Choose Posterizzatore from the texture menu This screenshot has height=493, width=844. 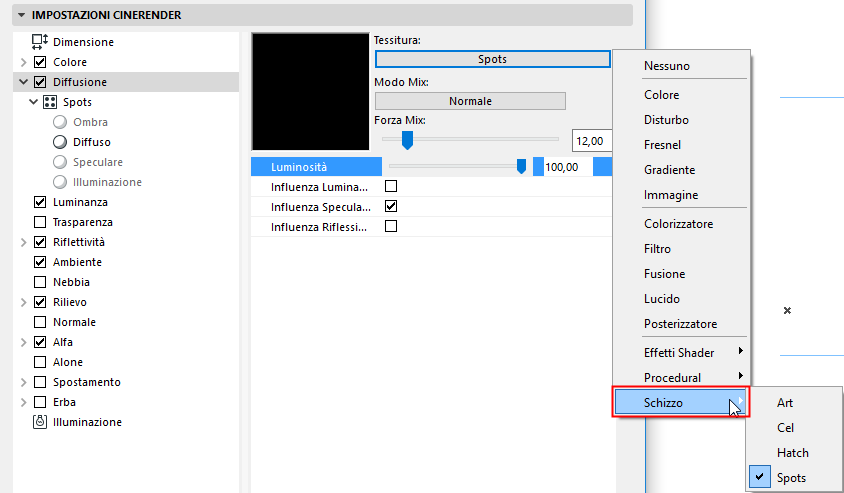coord(681,324)
